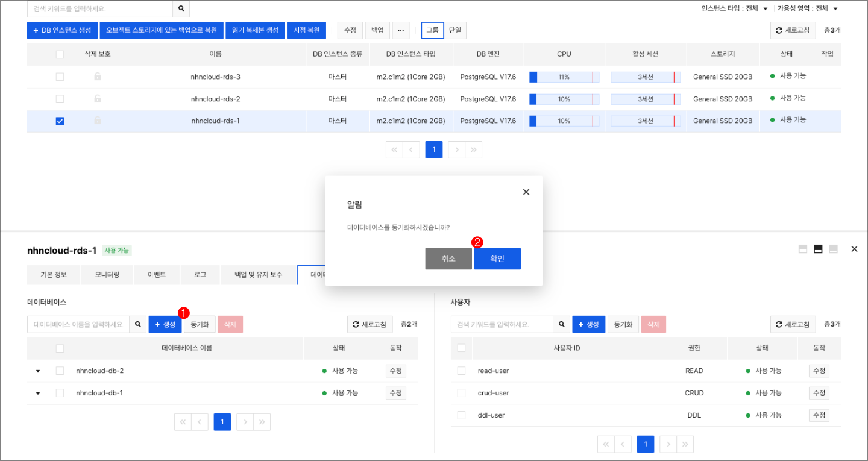Refresh the DB instance list
This screenshot has height=461, width=868.
(792, 30)
